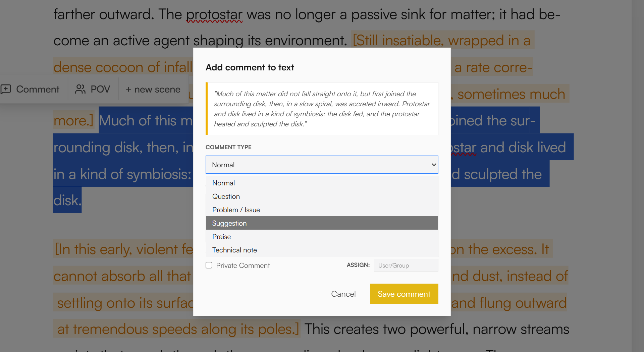The height and width of the screenshot is (352, 644).
Task: Toggle the Private Comment checkbox
Action: 209,265
